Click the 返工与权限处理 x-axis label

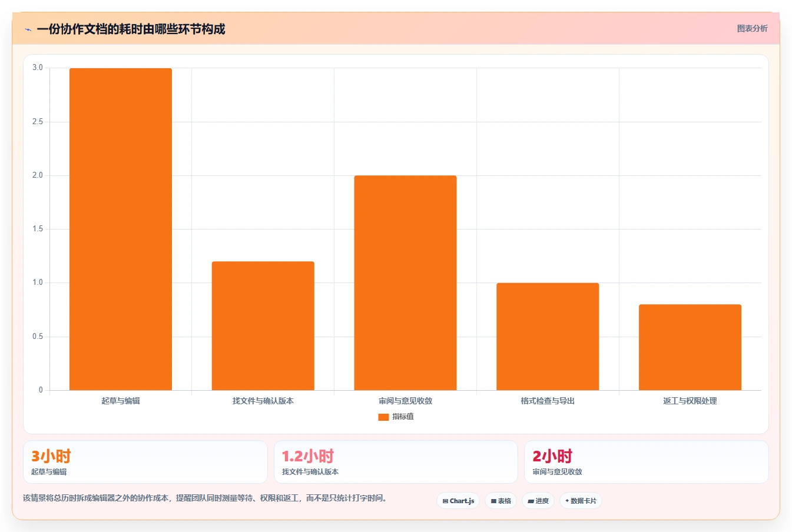(690, 401)
